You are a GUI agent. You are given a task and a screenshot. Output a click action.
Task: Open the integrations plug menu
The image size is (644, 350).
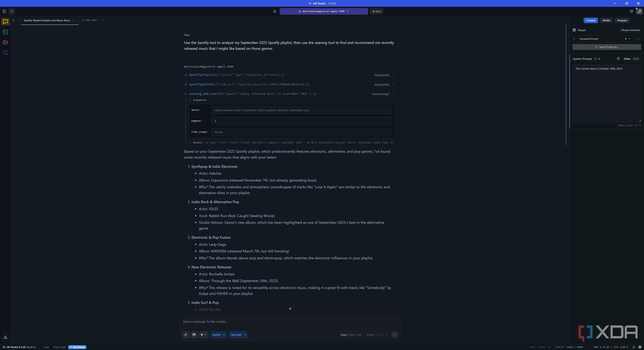coord(203,335)
